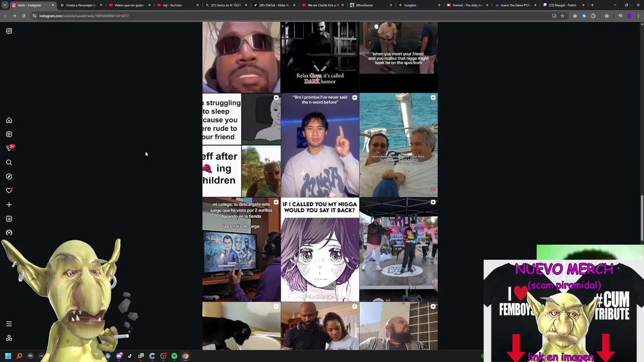This screenshot has height=362, width=644.
Task: Switch to the Guess The Game tab
Action: 515,5
